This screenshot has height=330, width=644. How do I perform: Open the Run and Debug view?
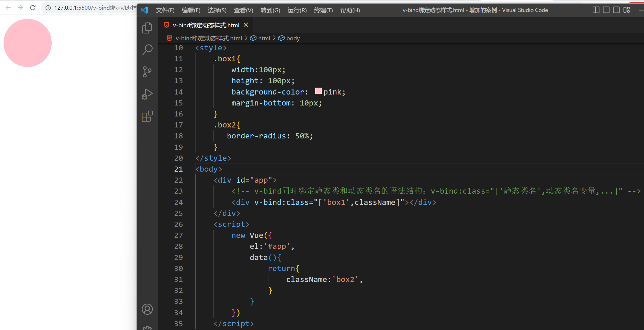[147, 94]
